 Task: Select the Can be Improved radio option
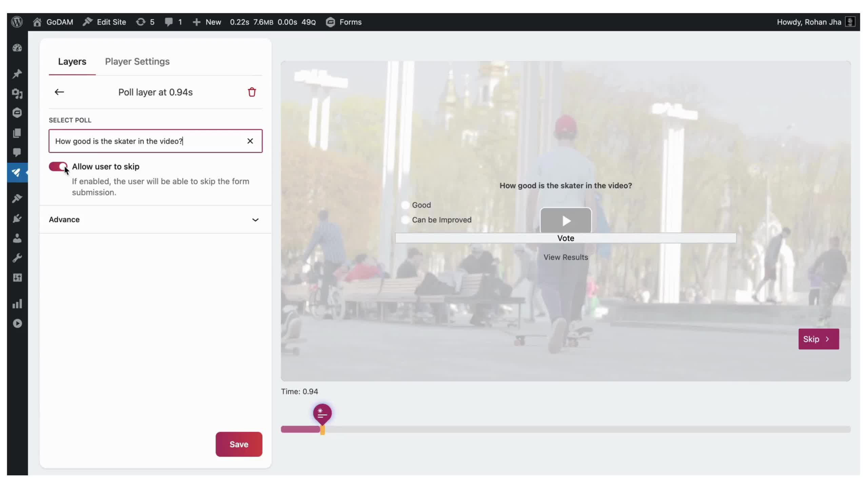point(405,220)
